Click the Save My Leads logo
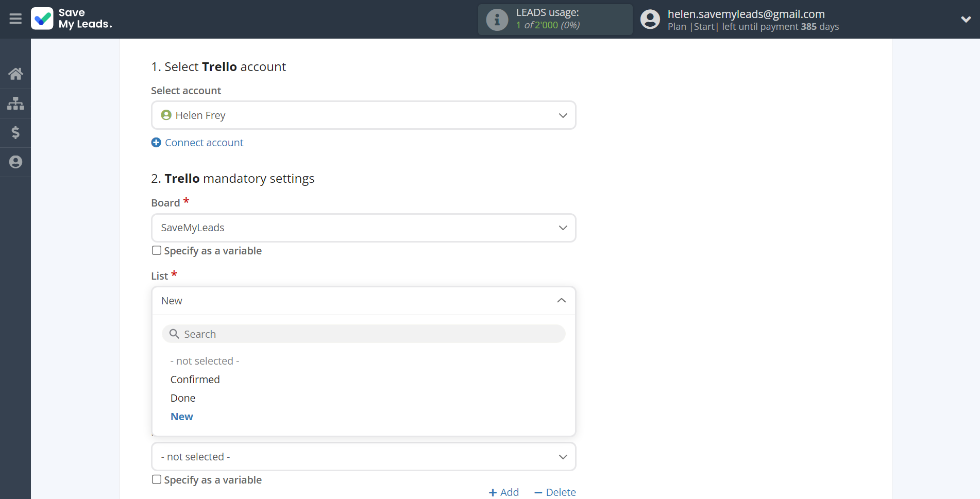This screenshot has height=499, width=980. tap(72, 19)
